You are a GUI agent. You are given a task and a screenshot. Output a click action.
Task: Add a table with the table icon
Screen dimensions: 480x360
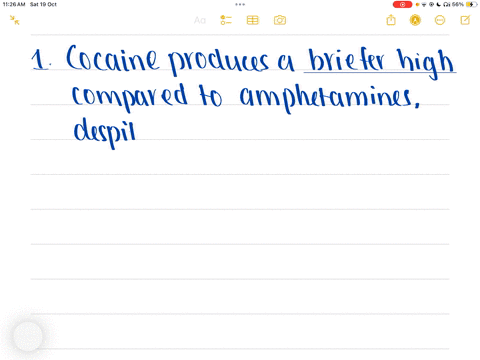pyautogui.click(x=252, y=20)
